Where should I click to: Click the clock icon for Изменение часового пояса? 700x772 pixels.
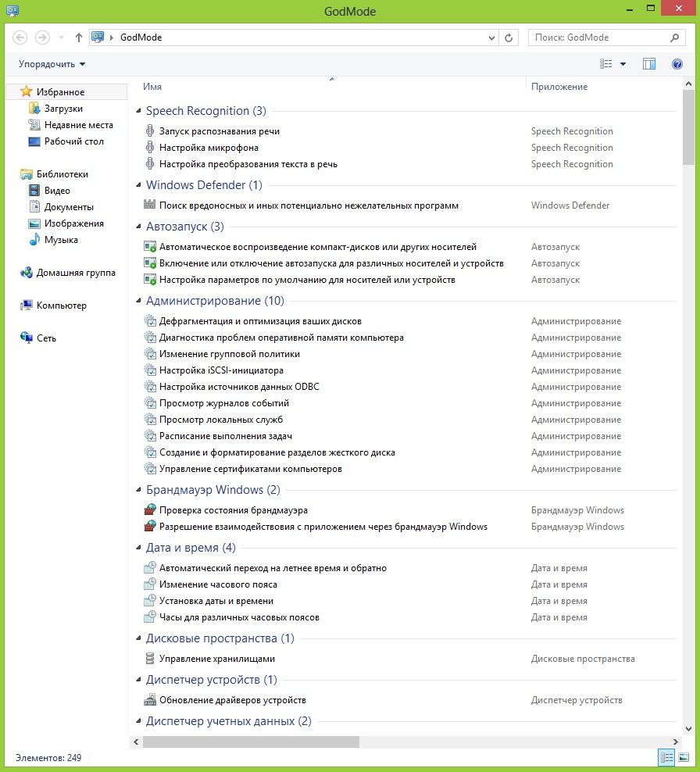150,584
